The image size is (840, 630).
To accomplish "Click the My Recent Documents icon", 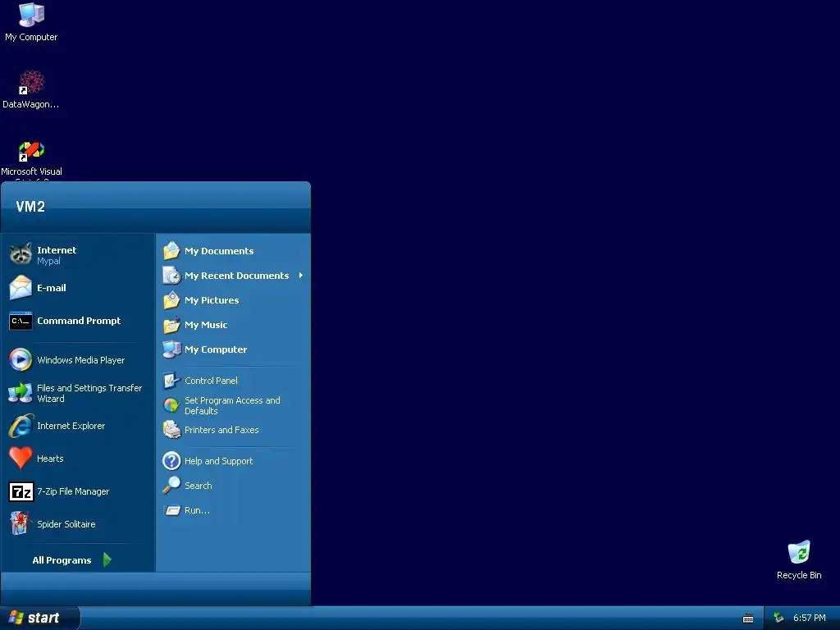I will pos(171,276).
